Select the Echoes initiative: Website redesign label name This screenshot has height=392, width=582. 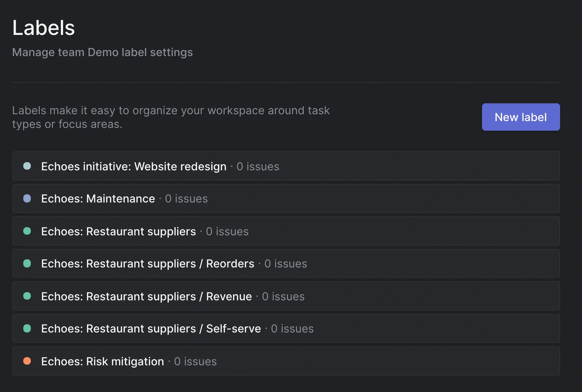point(134,166)
